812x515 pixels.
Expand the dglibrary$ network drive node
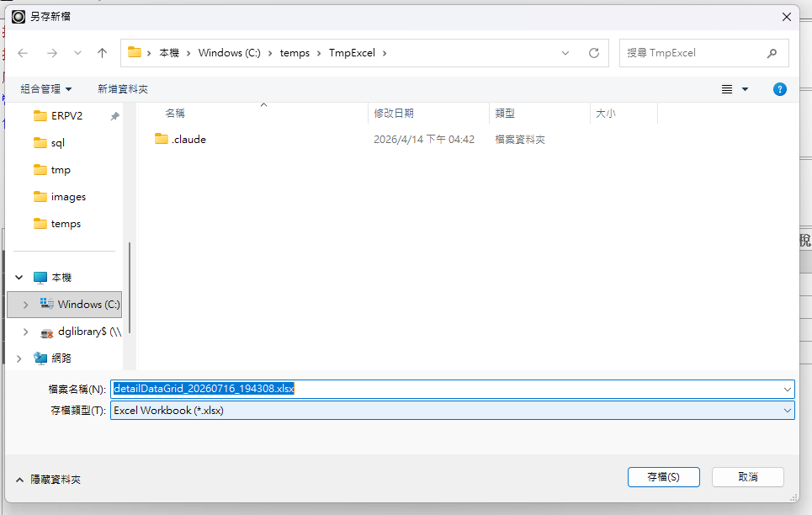[x=25, y=332]
